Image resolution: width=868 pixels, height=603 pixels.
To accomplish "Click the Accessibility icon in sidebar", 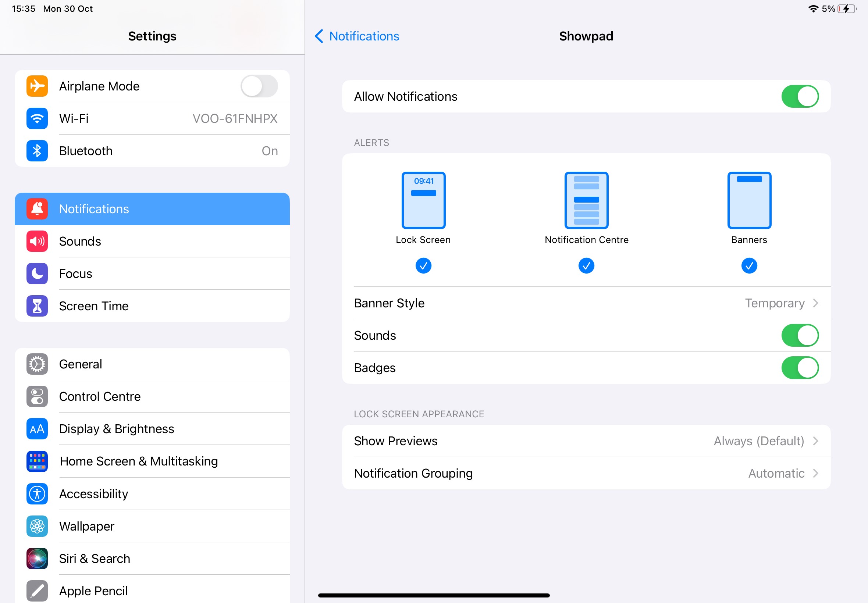I will [x=37, y=493].
